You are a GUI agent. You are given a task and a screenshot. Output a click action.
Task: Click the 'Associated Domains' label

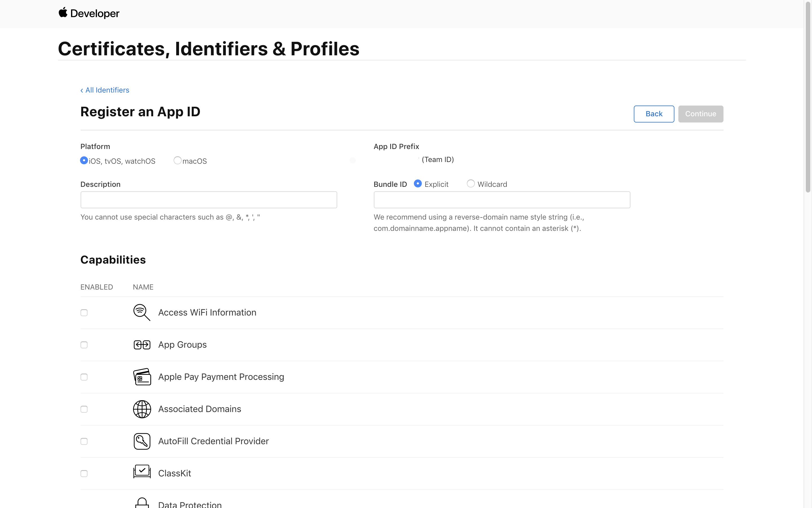pyautogui.click(x=200, y=409)
